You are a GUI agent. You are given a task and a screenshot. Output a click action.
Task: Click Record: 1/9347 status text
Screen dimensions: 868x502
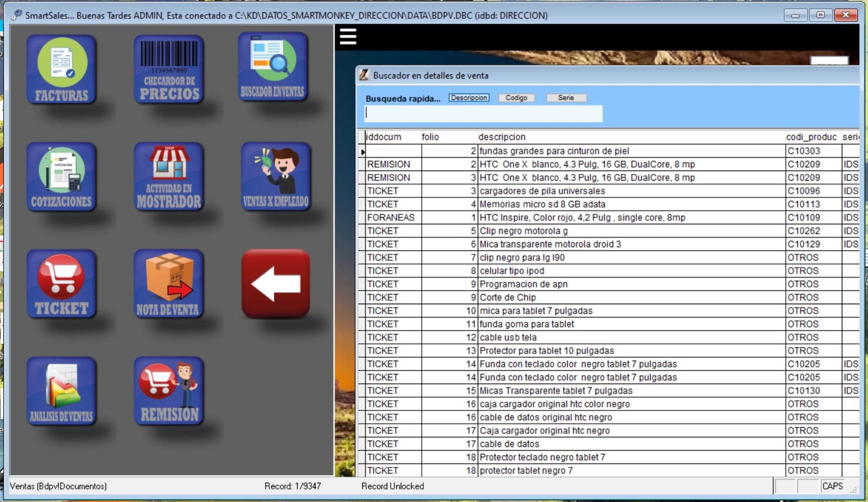[293, 486]
